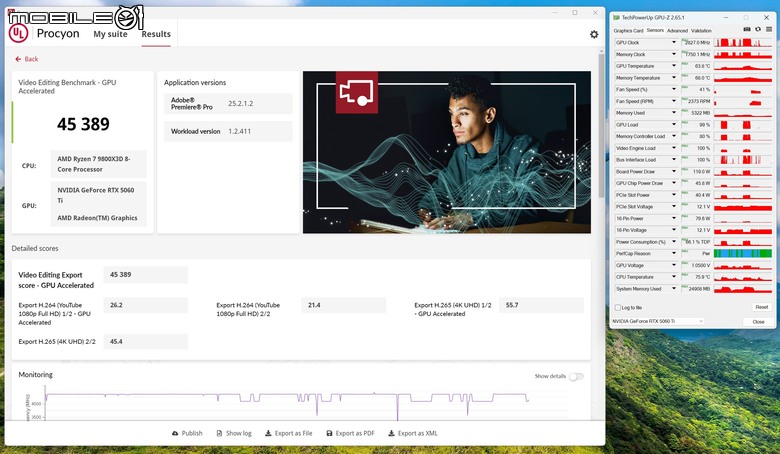Expand the PerfCap Reason sensor dropdown
This screenshot has width=780, height=454.
674,254
